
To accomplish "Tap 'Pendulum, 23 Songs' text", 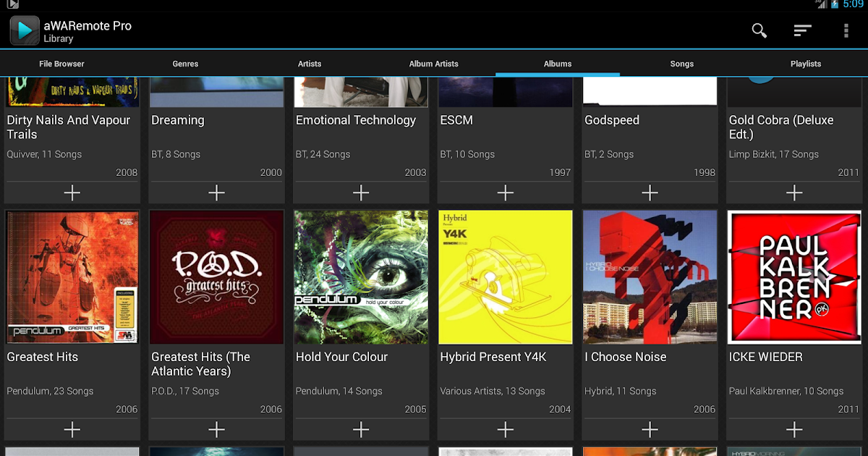I will pos(50,391).
